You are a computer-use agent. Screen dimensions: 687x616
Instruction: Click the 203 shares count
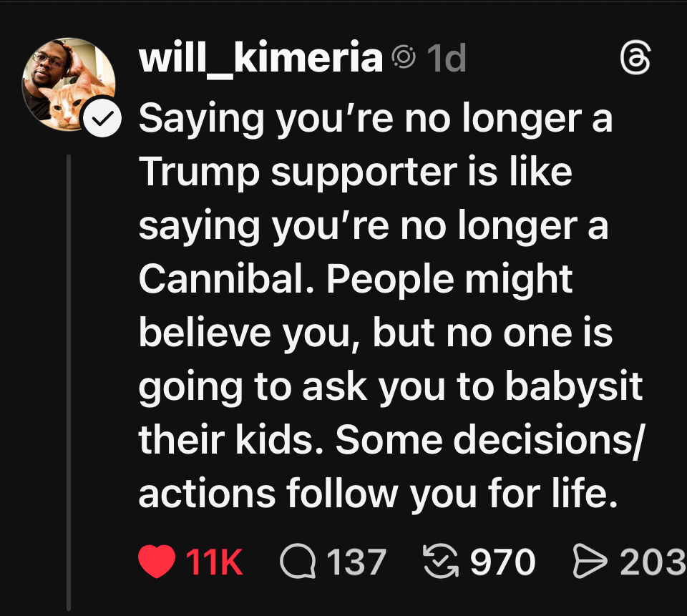click(652, 562)
